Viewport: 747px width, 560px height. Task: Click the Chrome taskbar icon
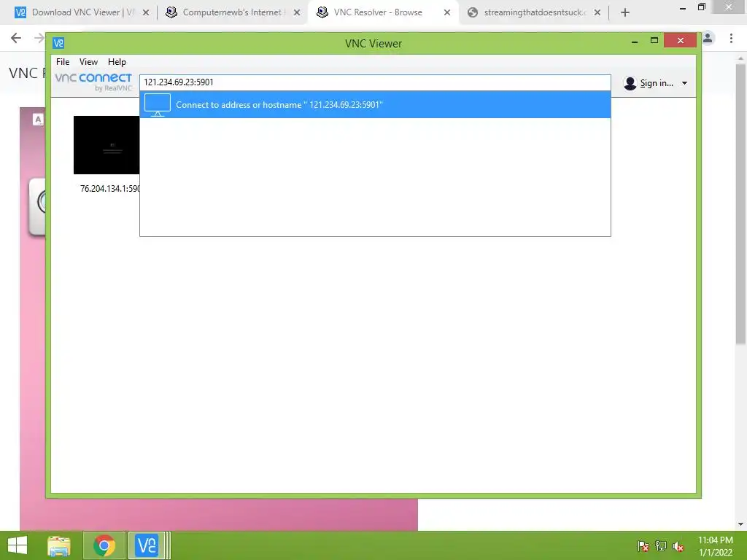coord(104,545)
